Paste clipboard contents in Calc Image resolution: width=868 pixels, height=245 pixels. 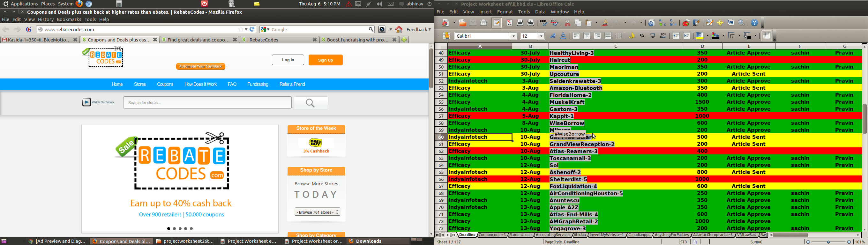pyautogui.click(x=589, y=23)
